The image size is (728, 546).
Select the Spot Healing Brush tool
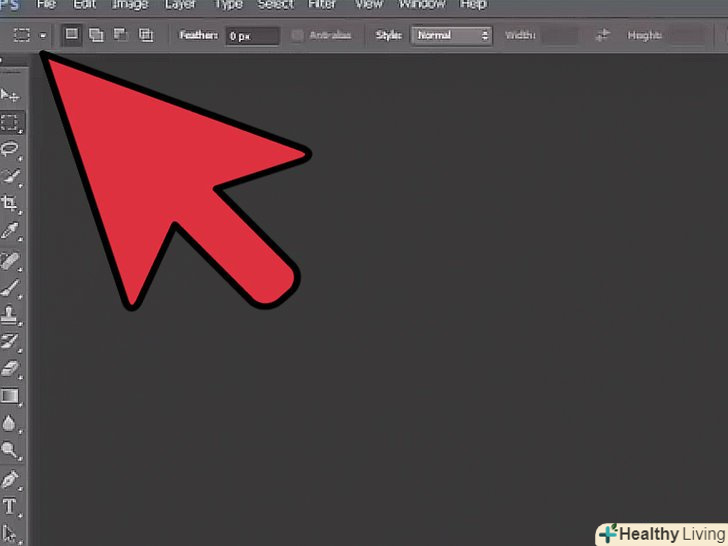coord(10,260)
